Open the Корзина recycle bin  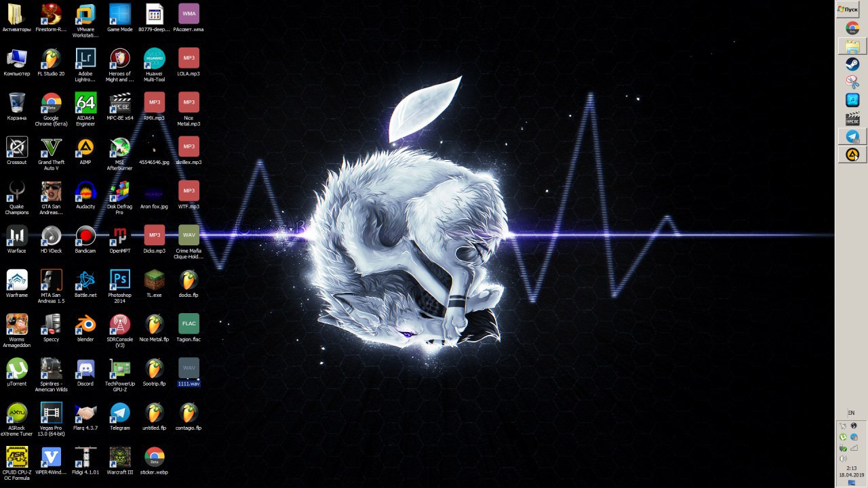click(x=17, y=106)
